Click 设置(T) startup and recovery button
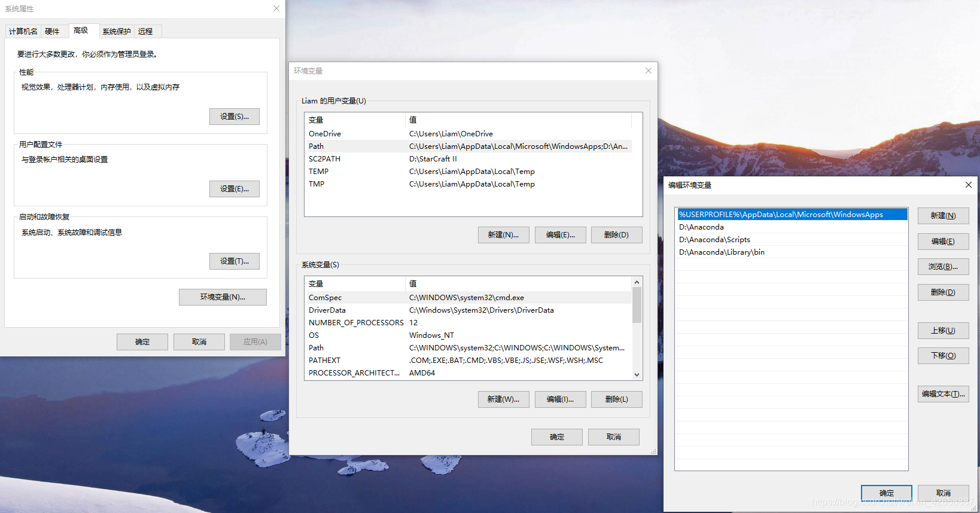Viewport: 980px width, 513px height. click(x=235, y=261)
